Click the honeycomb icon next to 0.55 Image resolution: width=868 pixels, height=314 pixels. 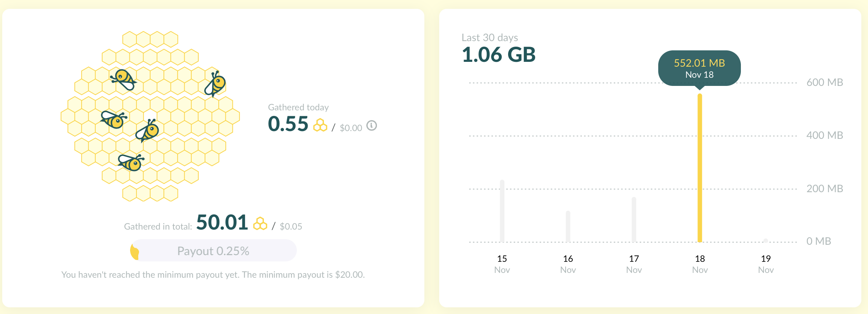pyautogui.click(x=320, y=125)
